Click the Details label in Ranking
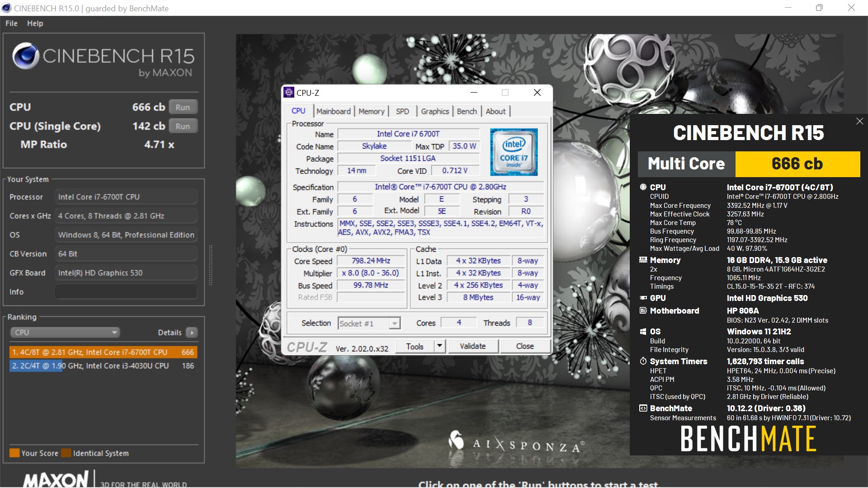Image resolution: width=868 pixels, height=488 pixels. [170, 333]
